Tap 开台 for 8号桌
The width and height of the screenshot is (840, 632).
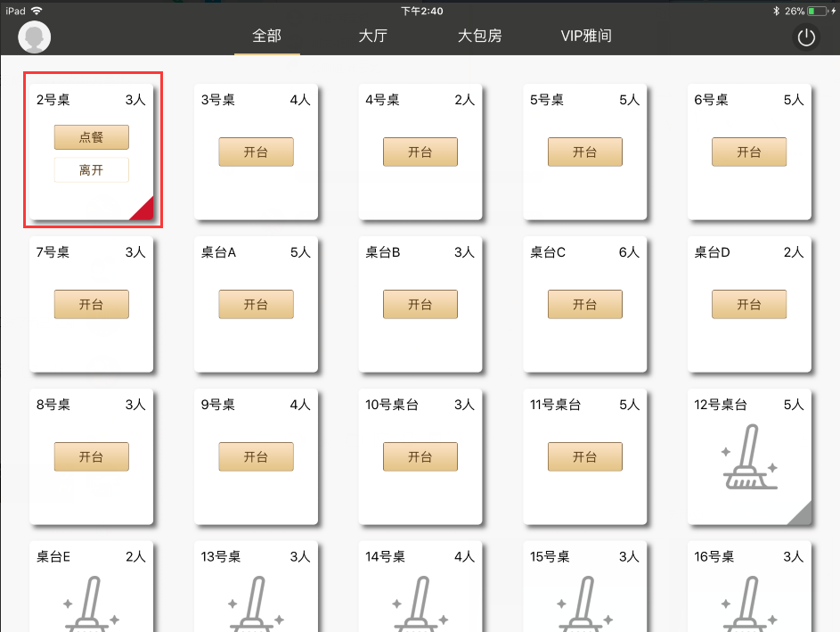click(92, 456)
